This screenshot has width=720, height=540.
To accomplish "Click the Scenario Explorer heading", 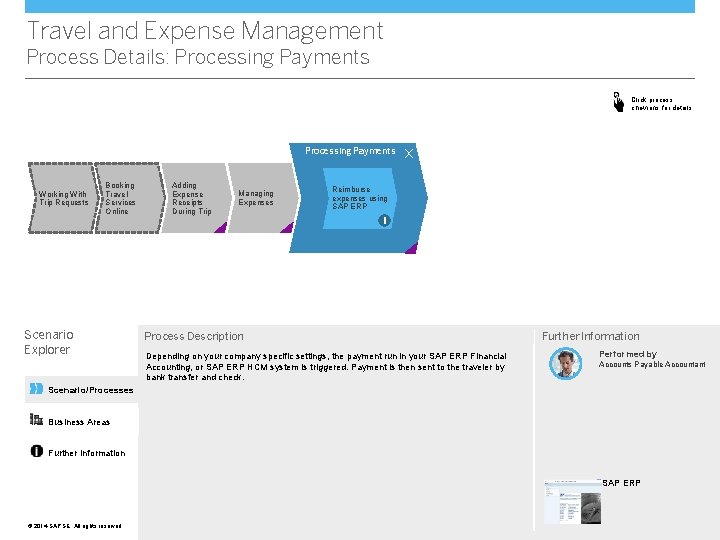I will tap(49, 342).
